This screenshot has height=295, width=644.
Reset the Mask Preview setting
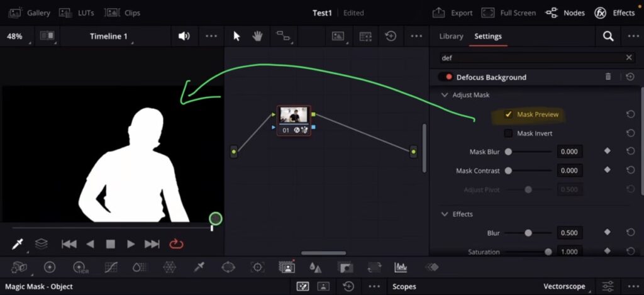click(x=630, y=114)
